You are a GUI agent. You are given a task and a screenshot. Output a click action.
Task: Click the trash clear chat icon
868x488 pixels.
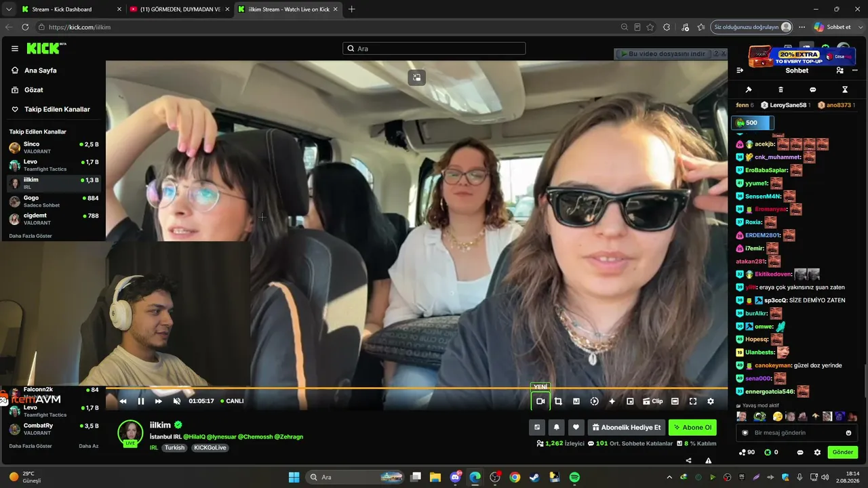[781, 89]
